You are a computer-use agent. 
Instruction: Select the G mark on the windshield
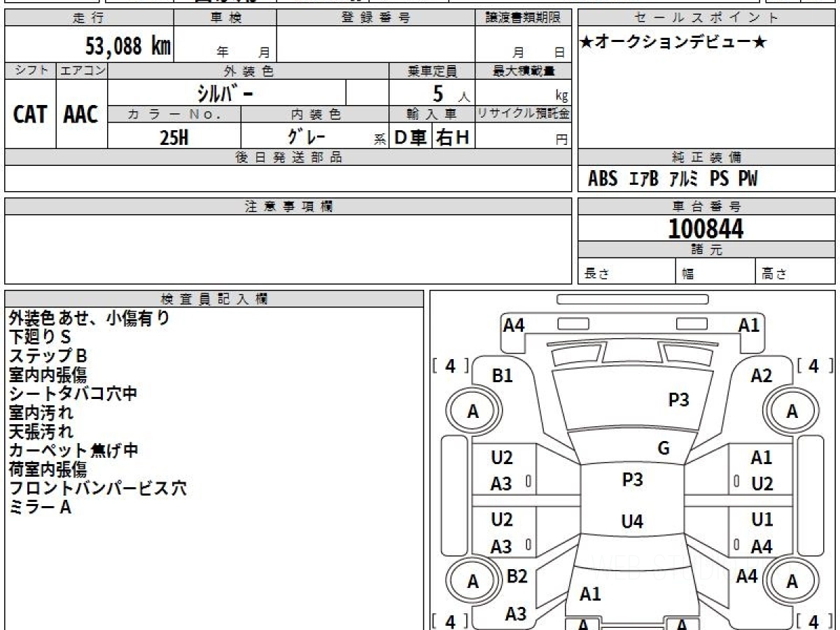click(664, 449)
